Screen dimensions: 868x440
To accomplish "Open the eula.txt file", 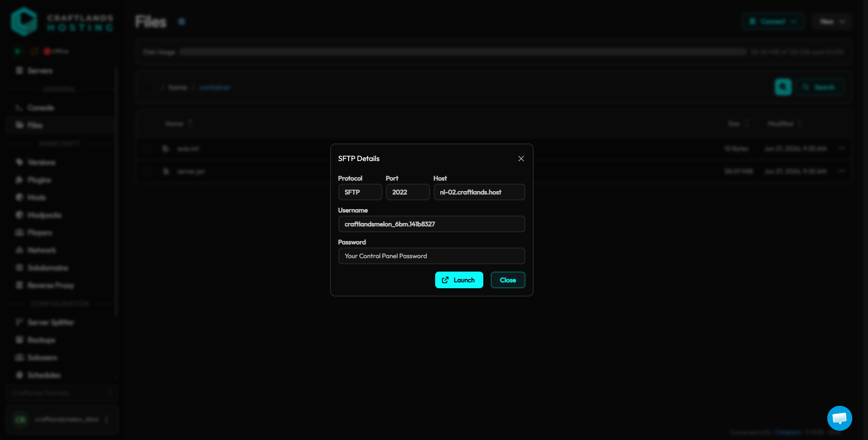I will pyautogui.click(x=188, y=149).
